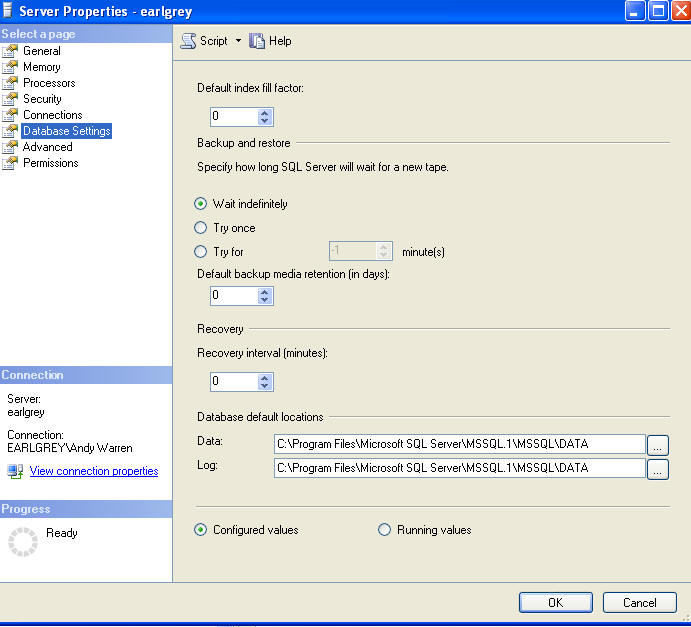Select the Connections page
This screenshot has width=691, height=627.
pyautogui.click(x=52, y=115)
